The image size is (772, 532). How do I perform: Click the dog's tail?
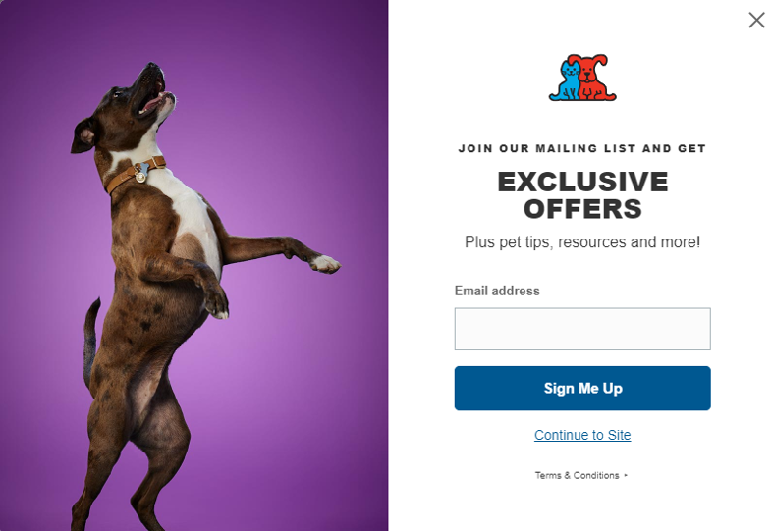90,339
